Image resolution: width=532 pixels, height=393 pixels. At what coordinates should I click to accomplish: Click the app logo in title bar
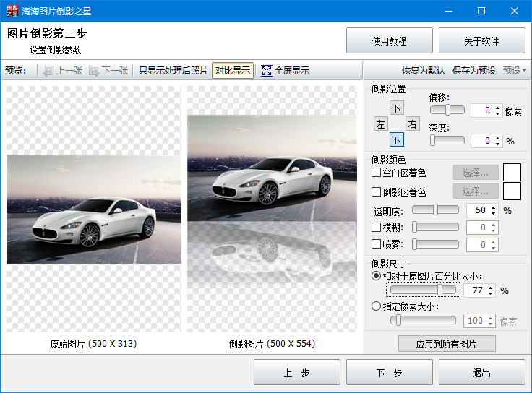(10, 11)
